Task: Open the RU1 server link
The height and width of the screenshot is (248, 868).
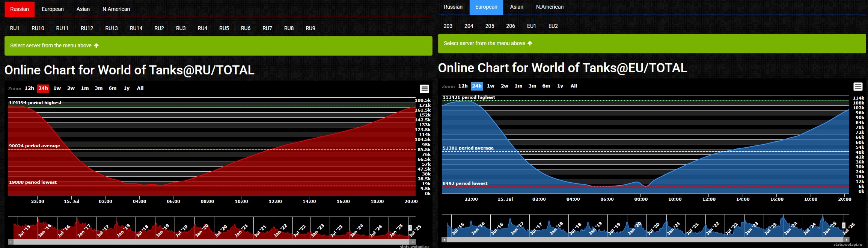Action: (x=15, y=28)
